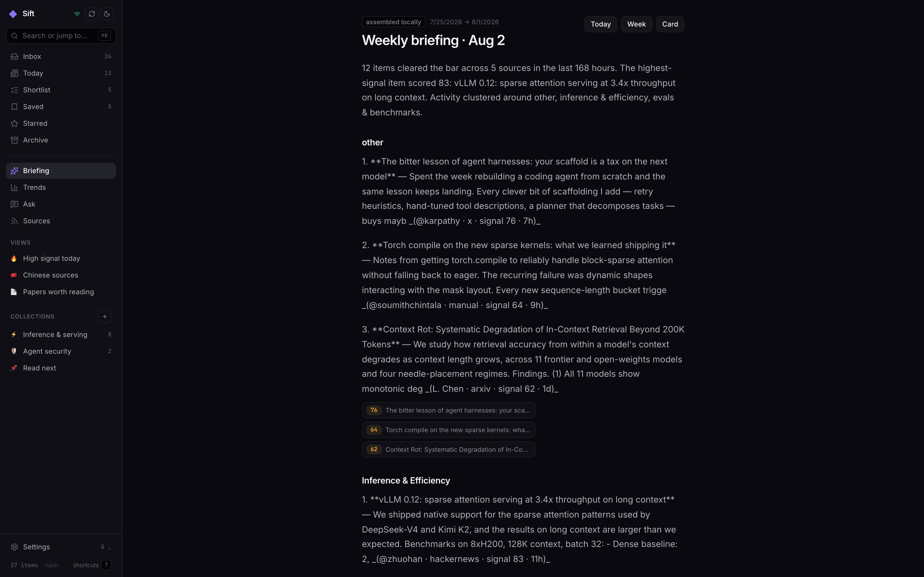Open High signal today view
Screen dimensions: 924x577
pos(61,259)
